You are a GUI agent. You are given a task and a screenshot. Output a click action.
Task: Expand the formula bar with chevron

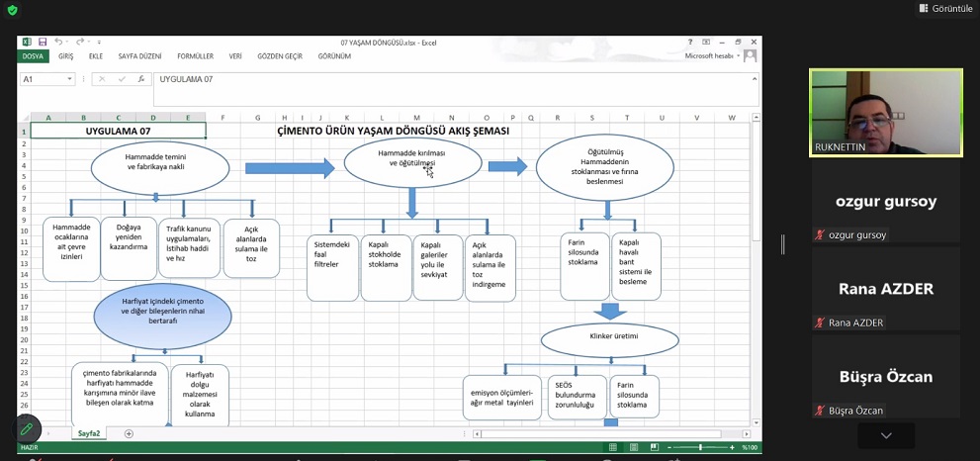pyautogui.click(x=754, y=78)
